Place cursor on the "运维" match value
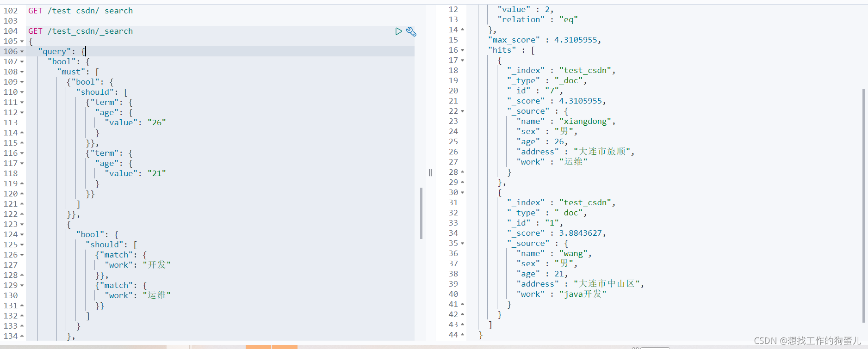 click(x=157, y=295)
